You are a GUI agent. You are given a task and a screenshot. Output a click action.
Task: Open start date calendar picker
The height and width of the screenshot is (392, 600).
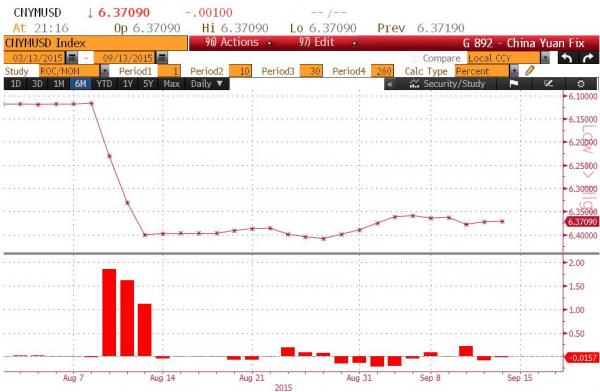coord(72,58)
